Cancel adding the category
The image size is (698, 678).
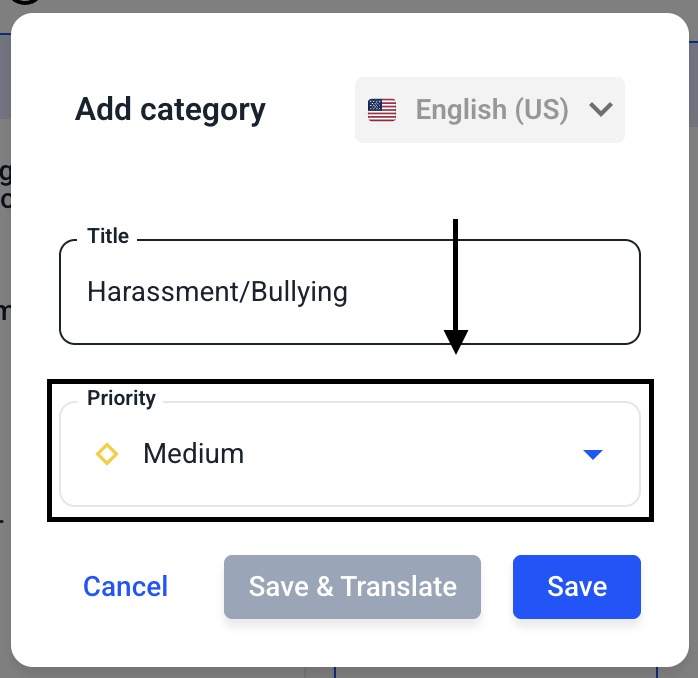click(126, 586)
